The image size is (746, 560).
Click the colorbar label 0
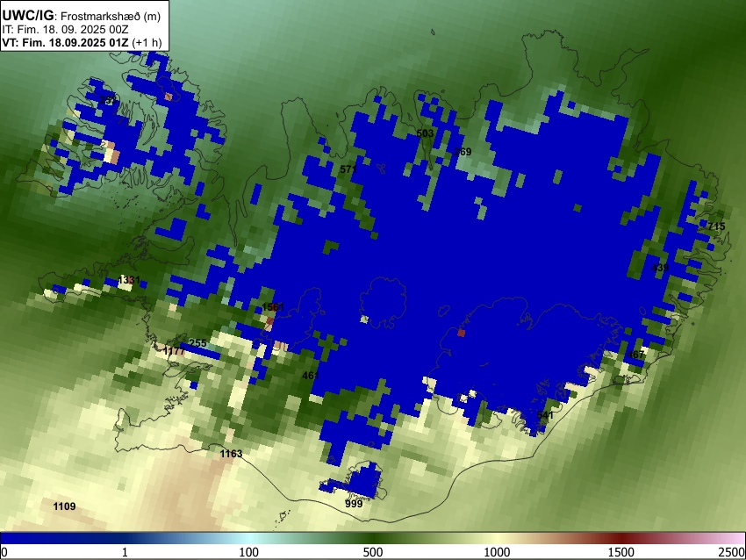4,552
